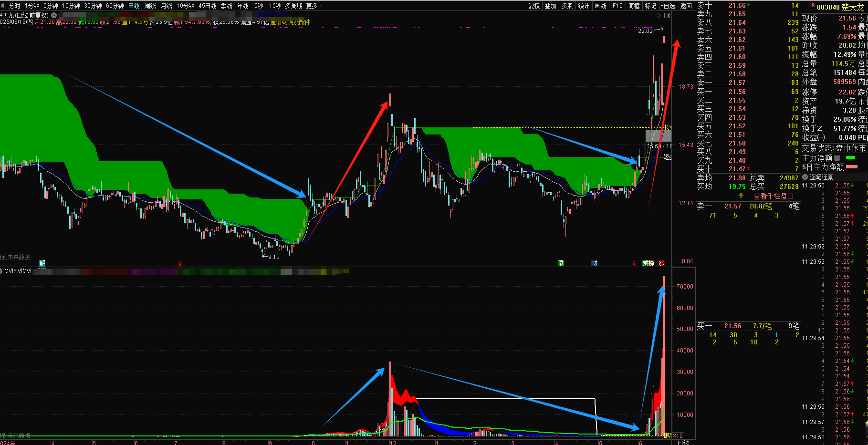Click the diamond icon above the chart
Screen dimensions: 868x445
659,15
